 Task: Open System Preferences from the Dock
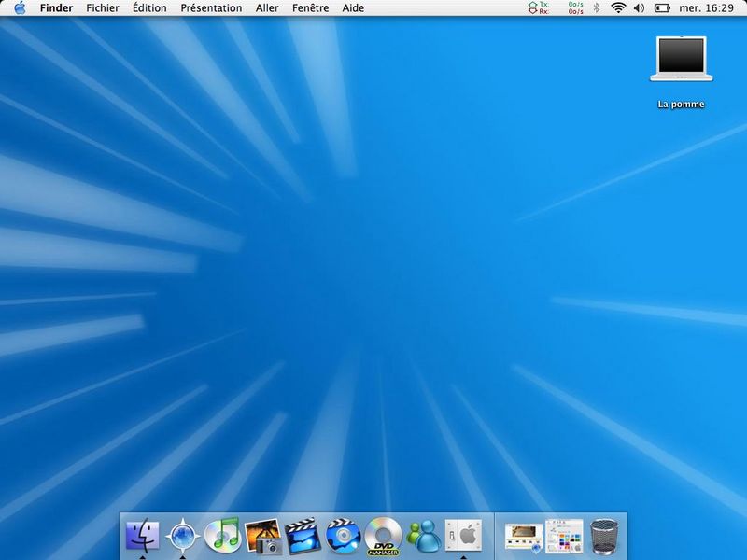(463, 536)
